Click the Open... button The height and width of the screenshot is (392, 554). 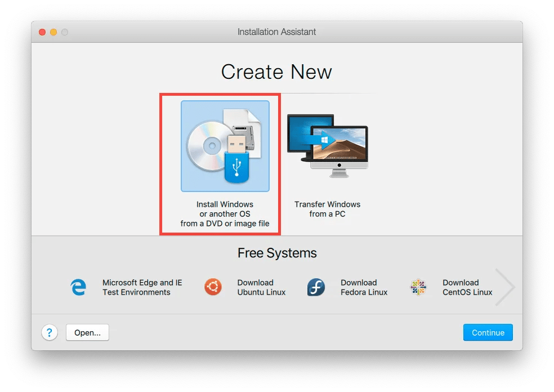[x=87, y=333]
